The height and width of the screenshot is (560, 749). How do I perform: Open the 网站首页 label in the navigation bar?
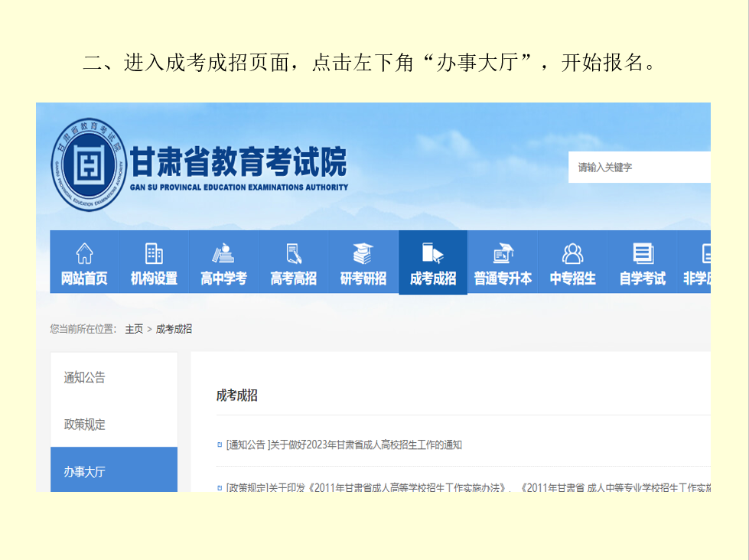(84, 279)
